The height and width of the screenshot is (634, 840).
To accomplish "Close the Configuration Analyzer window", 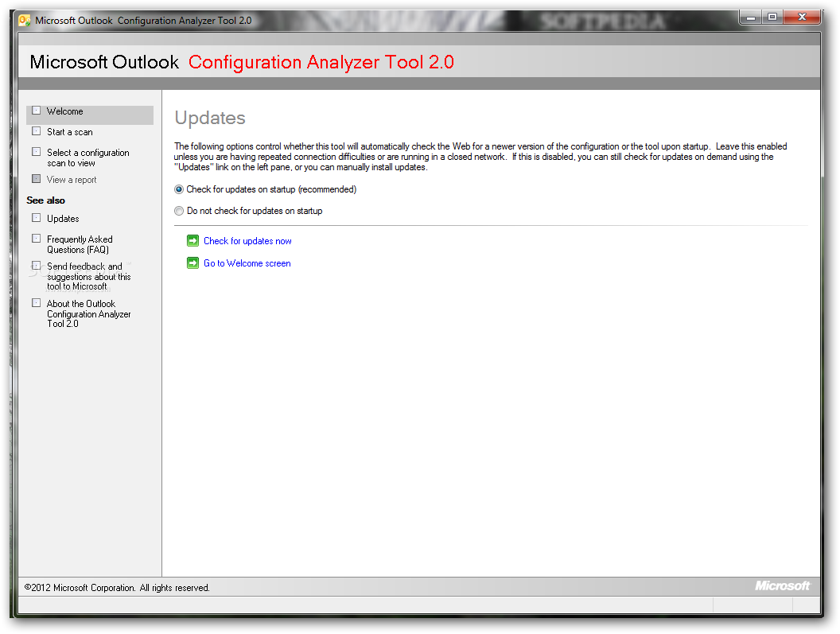I will point(802,18).
